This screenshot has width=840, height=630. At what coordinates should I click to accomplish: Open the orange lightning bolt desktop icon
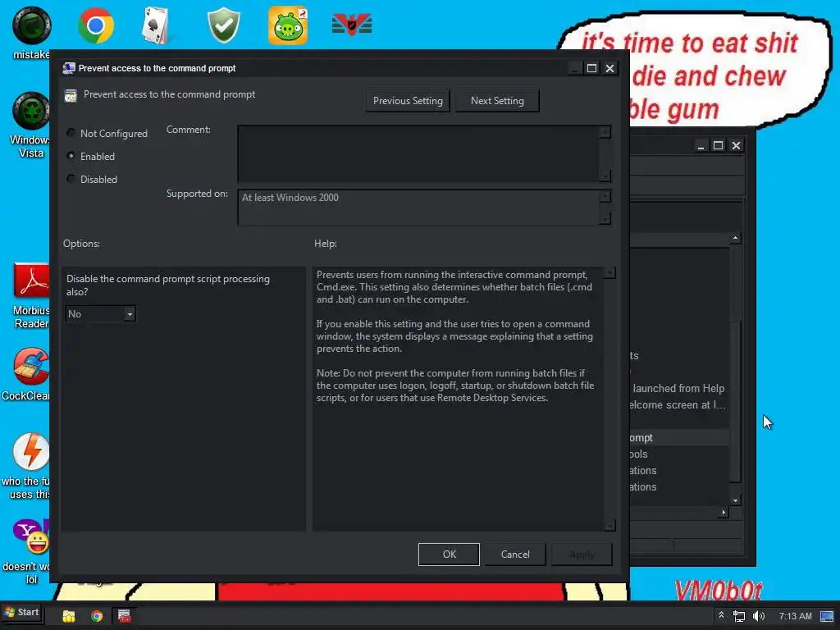click(x=31, y=451)
